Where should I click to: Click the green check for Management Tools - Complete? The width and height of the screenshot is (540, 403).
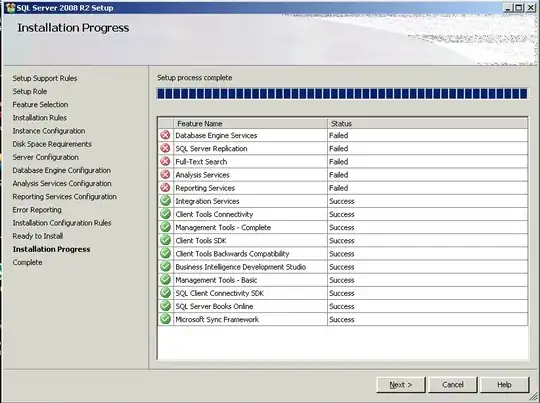[x=165, y=227]
